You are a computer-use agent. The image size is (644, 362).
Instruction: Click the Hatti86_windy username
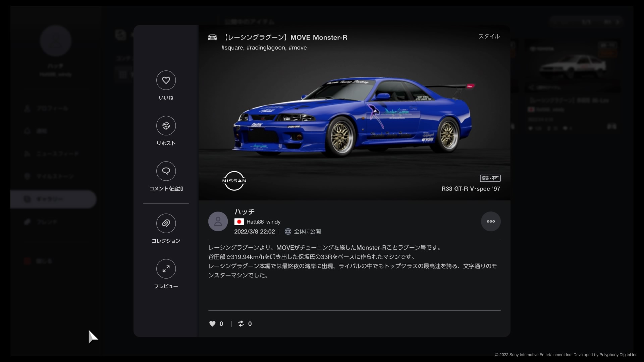click(263, 222)
